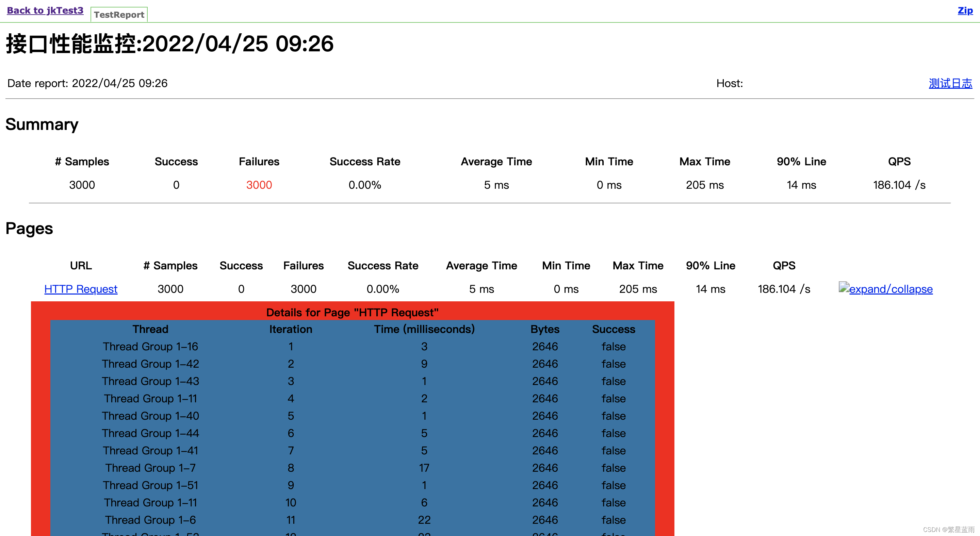
Task: Go back to jkTest3
Action: click(x=45, y=10)
